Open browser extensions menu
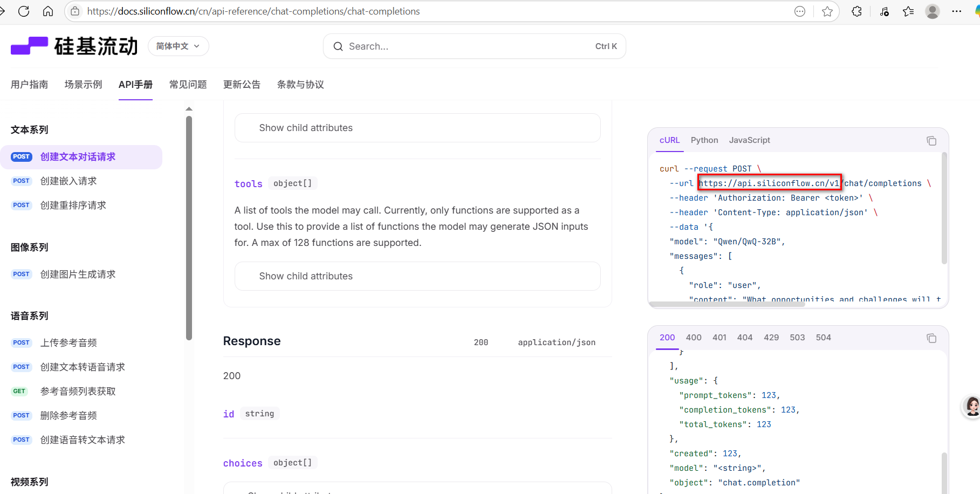980x494 pixels. pos(856,11)
